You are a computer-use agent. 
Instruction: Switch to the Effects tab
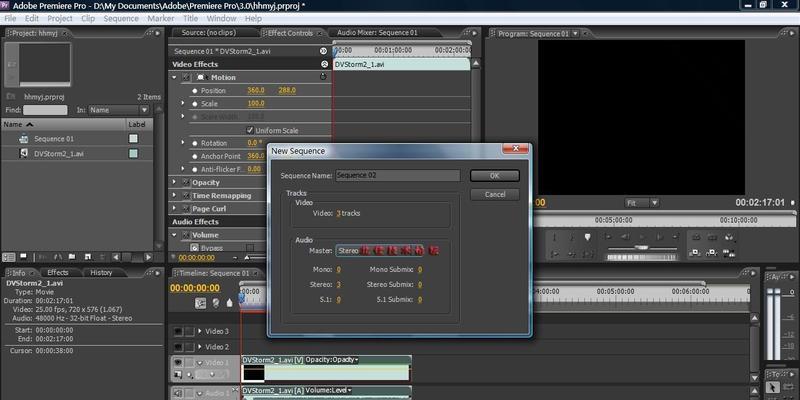(58, 273)
